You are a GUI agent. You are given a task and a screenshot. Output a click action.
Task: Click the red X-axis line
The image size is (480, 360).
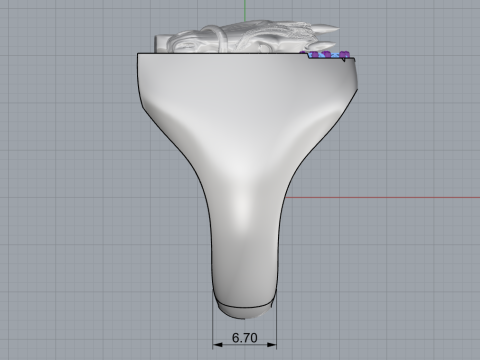click(383, 198)
